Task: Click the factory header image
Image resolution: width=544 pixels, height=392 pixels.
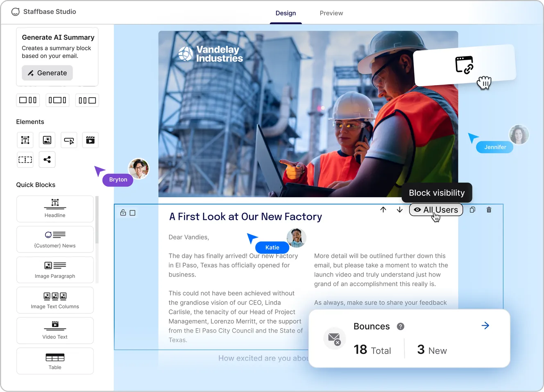Action: pos(308,114)
